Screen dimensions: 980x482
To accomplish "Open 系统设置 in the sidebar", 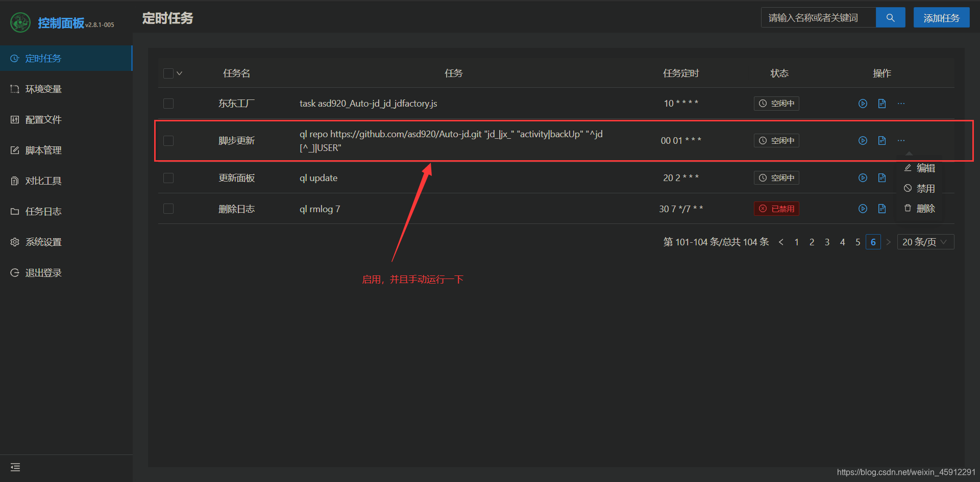I will [66, 242].
